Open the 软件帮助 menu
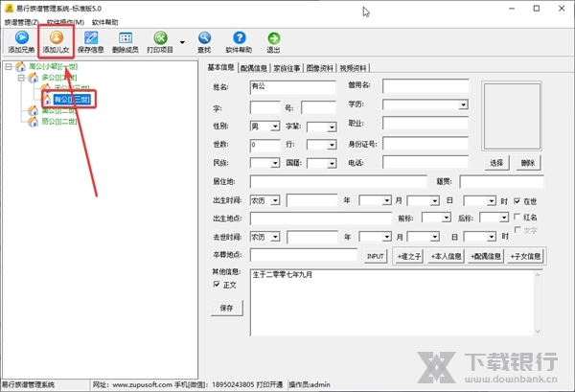This screenshot has height=392, width=575. [x=104, y=22]
